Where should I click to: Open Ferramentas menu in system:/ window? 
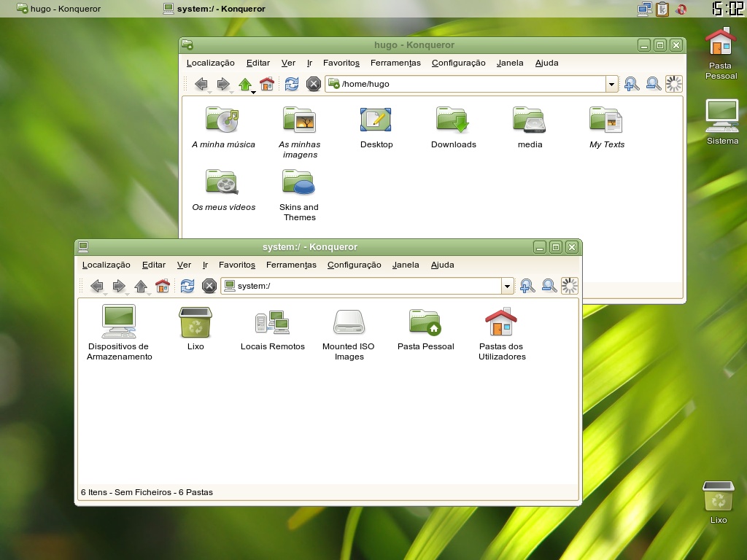(x=291, y=265)
